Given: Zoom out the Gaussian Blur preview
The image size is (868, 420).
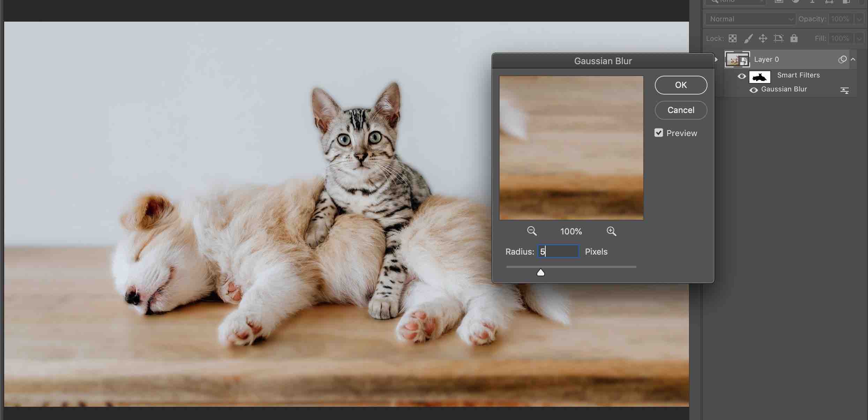Looking at the screenshot, I should [531, 231].
